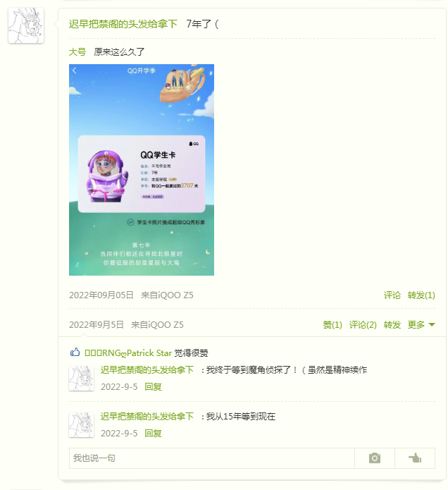Image resolution: width=448 pixels, height=490 pixels.
Task: Click the avatar of the second comment
Action: click(x=81, y=425)
